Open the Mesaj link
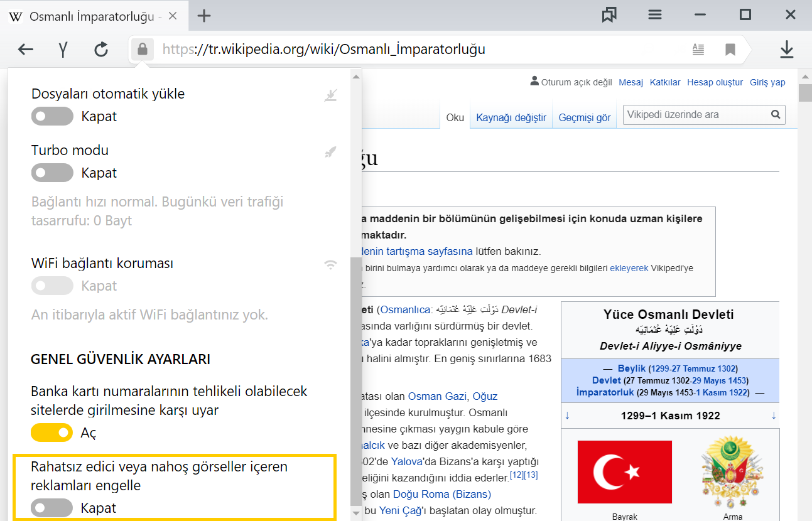The image size is (812, 521). (x=631, y=82)
